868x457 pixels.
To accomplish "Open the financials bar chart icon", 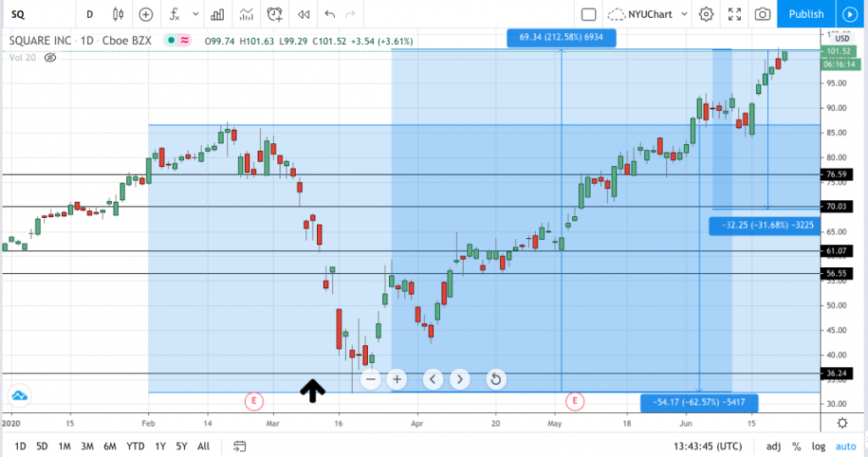I will [218, 14].
